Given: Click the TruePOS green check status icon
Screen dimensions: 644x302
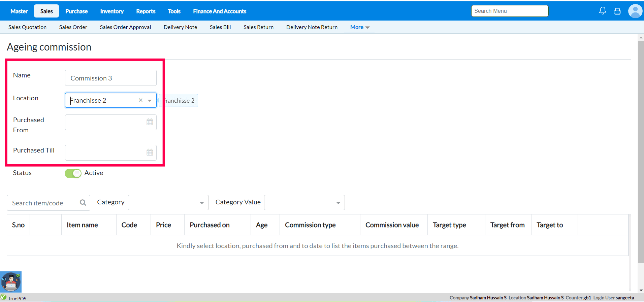Looking at the screenshot, I should pyautogui.click(x=3, y=297).
